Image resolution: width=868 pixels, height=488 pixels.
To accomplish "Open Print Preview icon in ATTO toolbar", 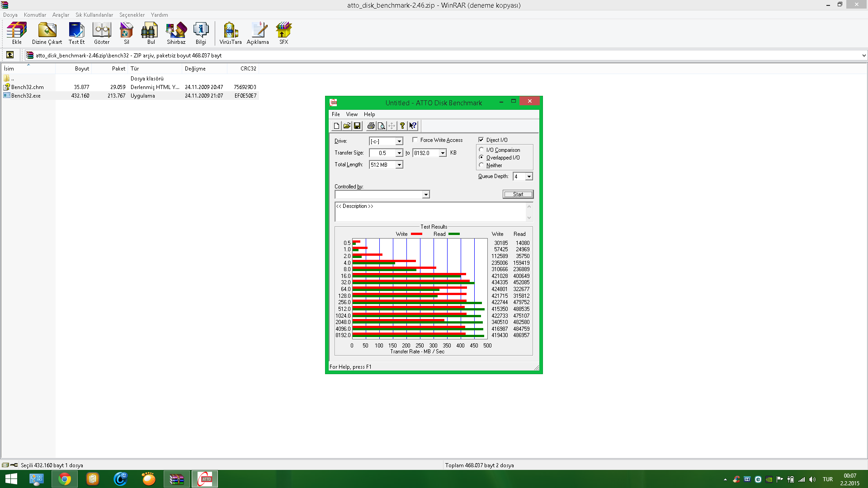I will 382,126.
